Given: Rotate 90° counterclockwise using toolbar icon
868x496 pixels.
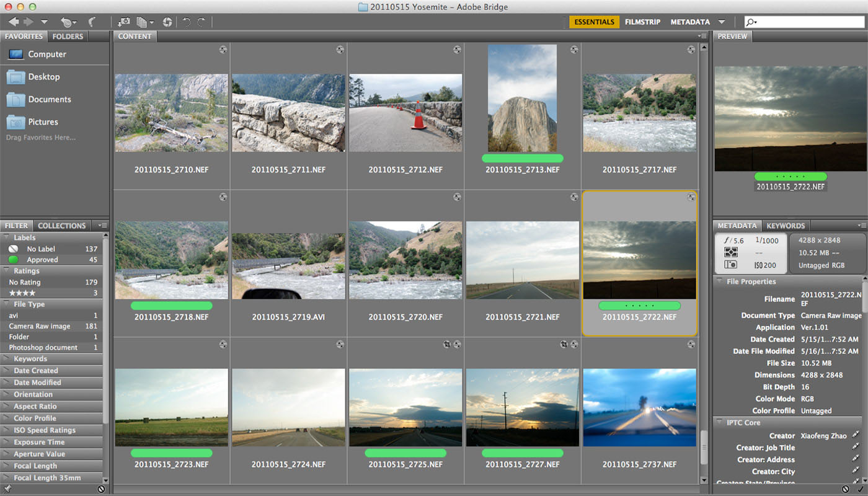Looking at the screenshot, I should pyautogui.click(x=187, y=22).
